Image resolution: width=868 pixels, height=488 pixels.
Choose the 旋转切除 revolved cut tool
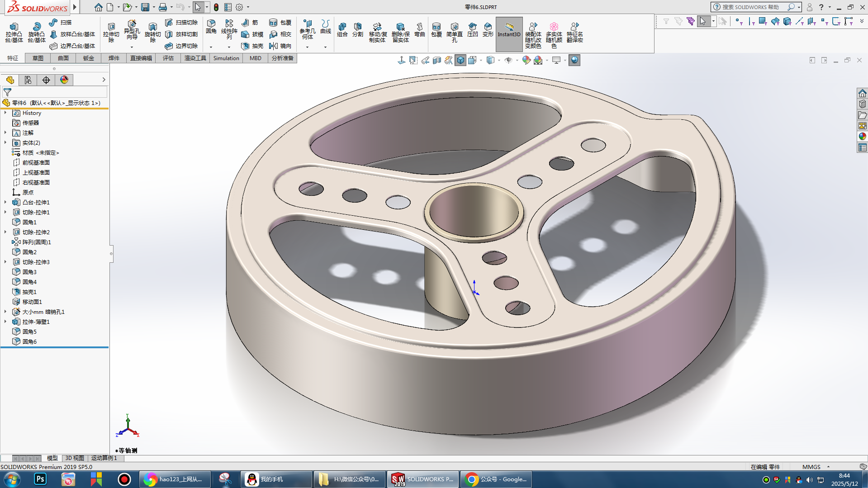pos(152,33)
